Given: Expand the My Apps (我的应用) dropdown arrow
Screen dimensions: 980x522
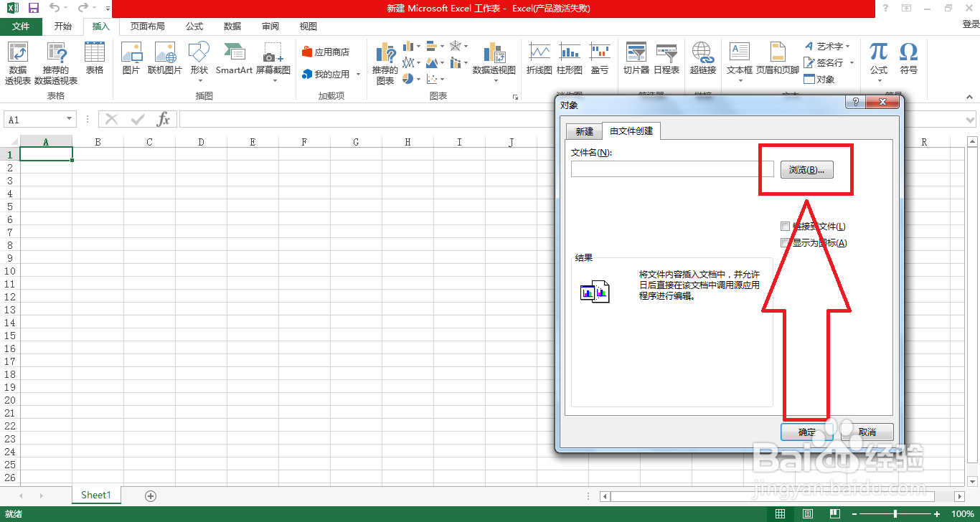Looking at the screenshot, I should [358, 75].
